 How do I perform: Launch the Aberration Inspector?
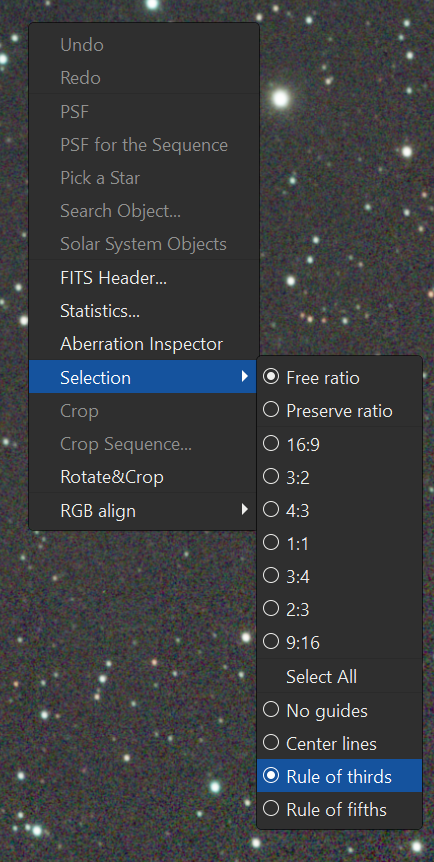coord(144,344)
